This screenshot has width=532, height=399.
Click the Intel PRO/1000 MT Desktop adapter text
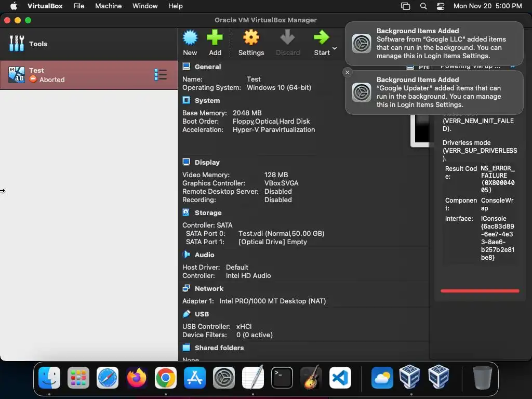coord(272,301)
